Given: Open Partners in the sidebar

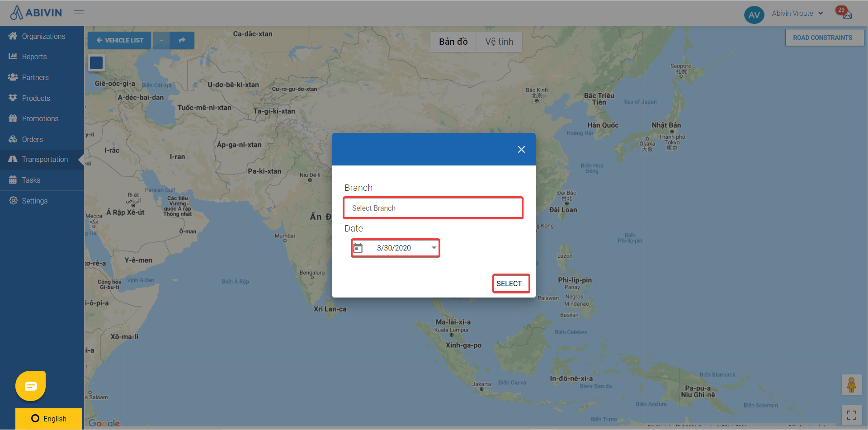Looking at the screenshot, I should pos(42,77).
